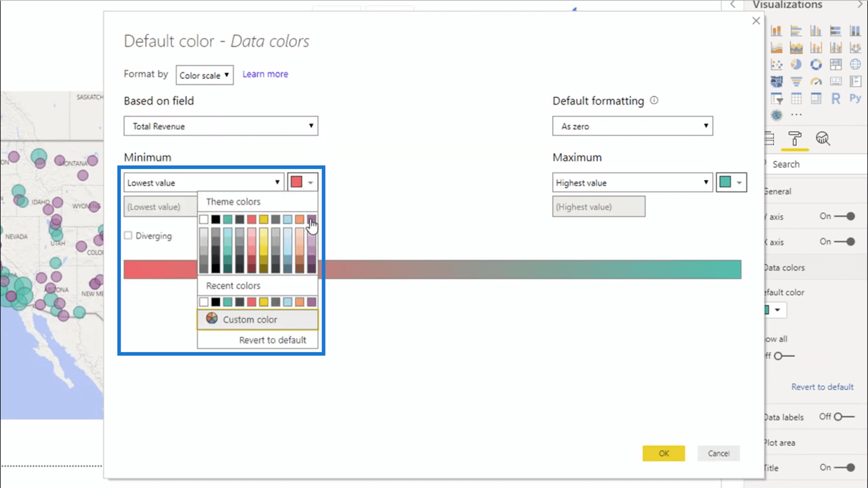The image size is (868, 488).
Task: Click Revert to default in format pane
Action: [822, 387]
